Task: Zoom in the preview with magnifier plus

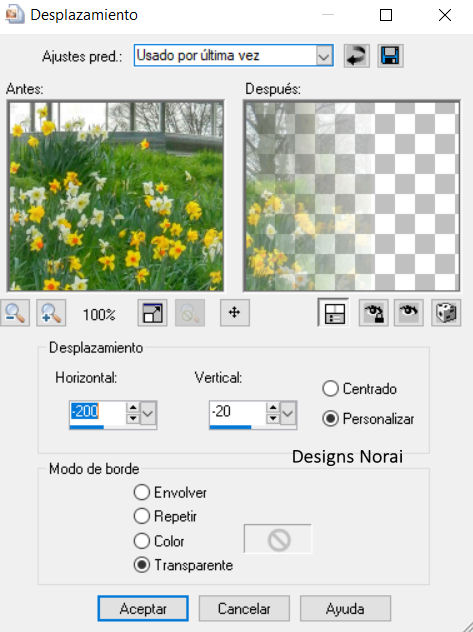Action: (x=51, y=312)
